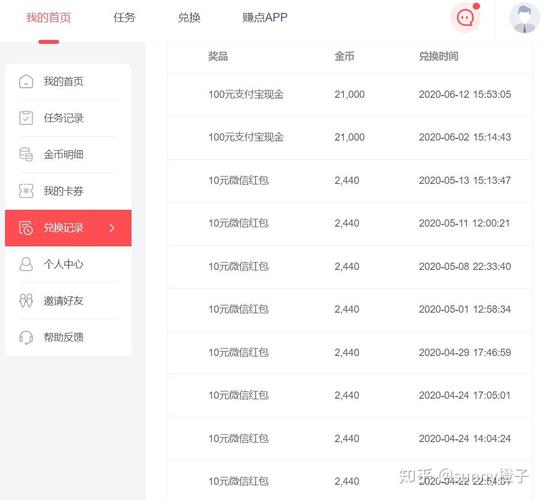Viewport: 543px width, 500px height.
Task: Select 10元微信红包 row dated 2020-05-11
Action: (x=350, y=223)
